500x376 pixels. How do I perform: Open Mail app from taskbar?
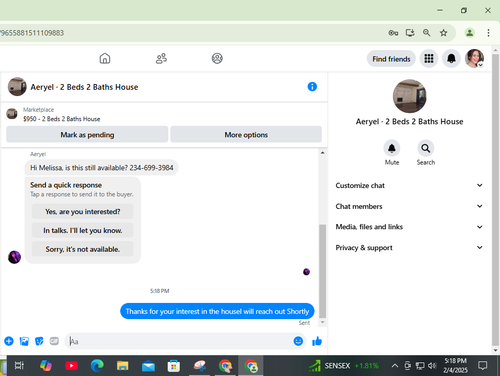148,366
